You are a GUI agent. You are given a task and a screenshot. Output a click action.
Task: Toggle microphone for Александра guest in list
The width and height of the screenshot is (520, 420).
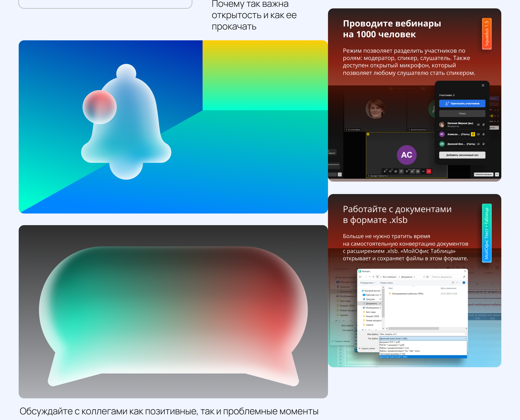click(483, 134)
